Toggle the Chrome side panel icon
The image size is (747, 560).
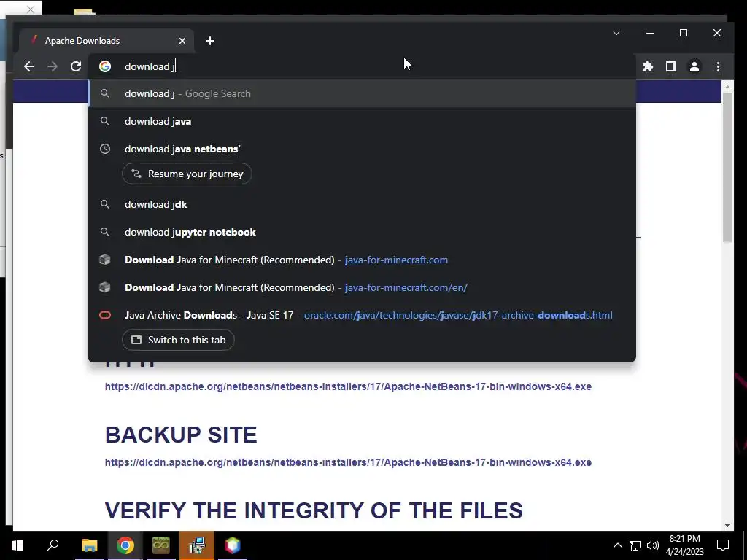pyautogui.click(x=671, y=66)
